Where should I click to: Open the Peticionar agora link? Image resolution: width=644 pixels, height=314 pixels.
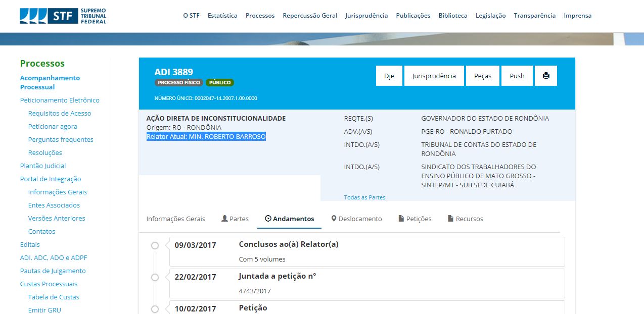point(53,126)
